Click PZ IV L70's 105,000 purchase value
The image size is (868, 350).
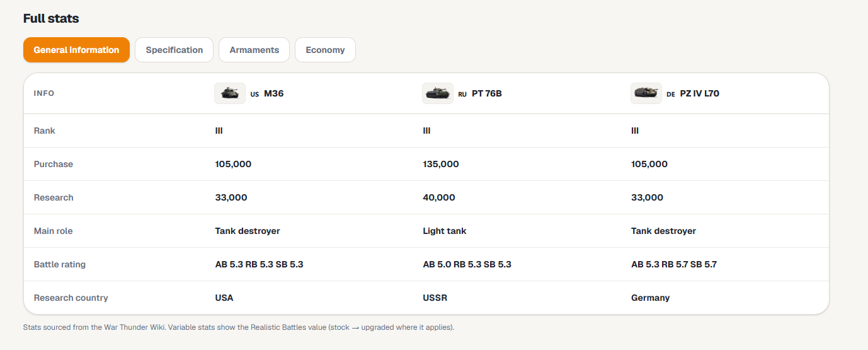tap(649, 164)
